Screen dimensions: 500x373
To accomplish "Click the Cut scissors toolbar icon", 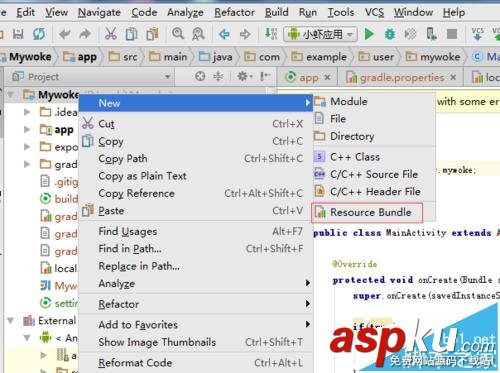I will [111, 34].
